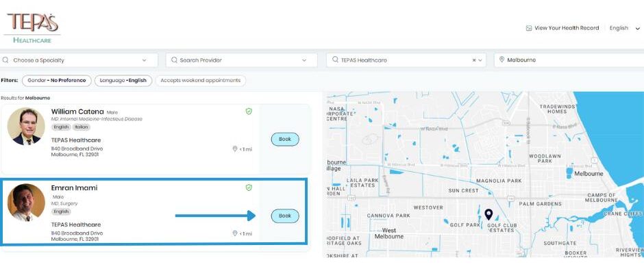Open the Search Provider dropdown
This screenshot has height=271, width=644.
[x=304, y=60]
